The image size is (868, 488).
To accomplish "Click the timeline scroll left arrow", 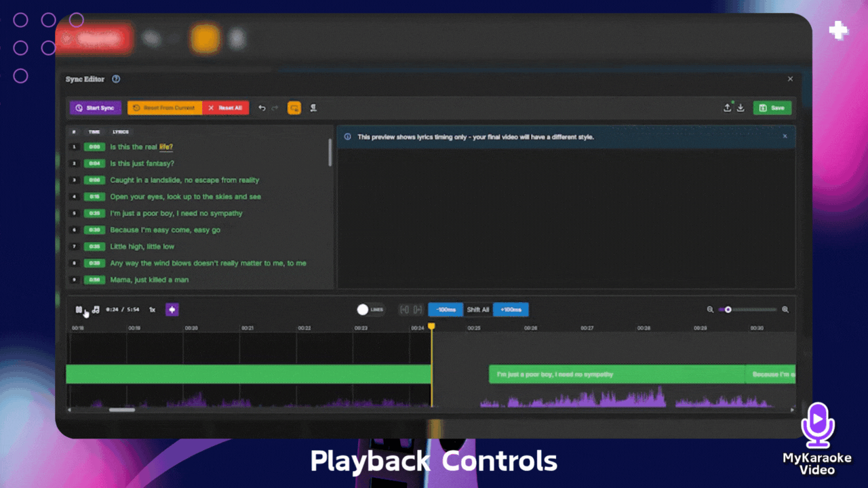I will point(68,410).
